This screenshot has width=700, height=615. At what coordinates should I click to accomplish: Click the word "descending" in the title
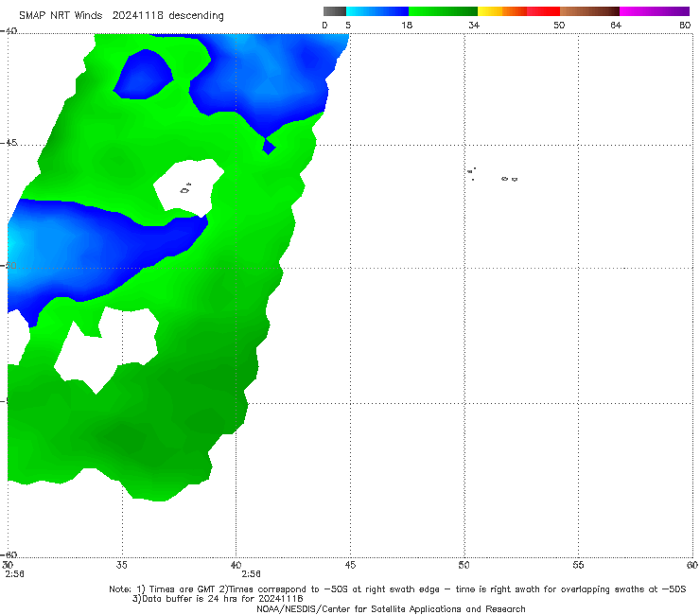(x=196, y=16)
